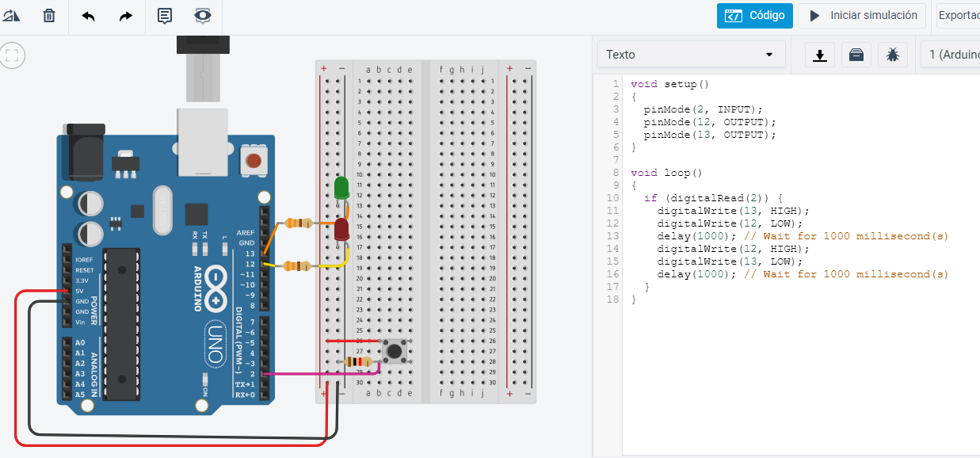Select the red LED component
Viewport: 980px width, 458px height.
[341, 231]
